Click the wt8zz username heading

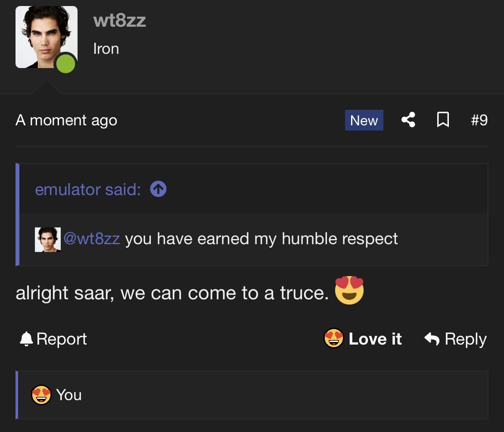point(120,21)
